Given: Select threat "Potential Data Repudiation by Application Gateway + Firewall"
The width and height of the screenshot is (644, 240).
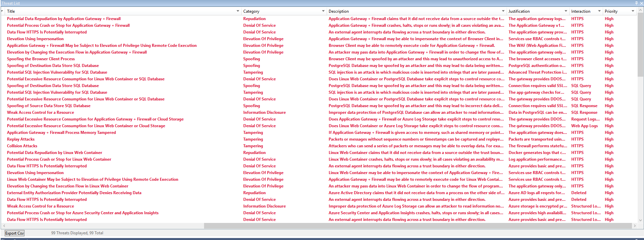Looking at the screenshot, I should pyautogui.click(x=64, y=19).
